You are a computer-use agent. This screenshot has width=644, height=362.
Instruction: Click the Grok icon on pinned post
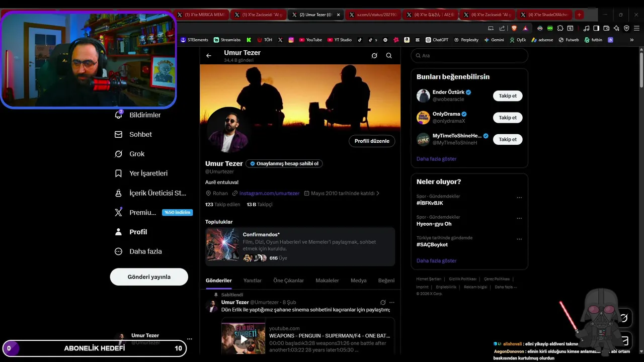(383, 303)
